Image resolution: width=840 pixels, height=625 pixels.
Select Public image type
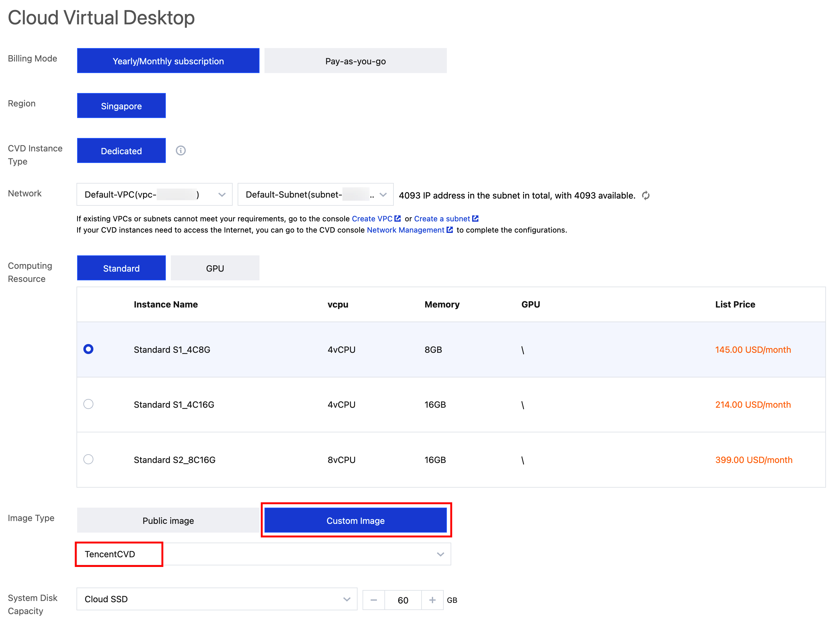click(168, 521)
